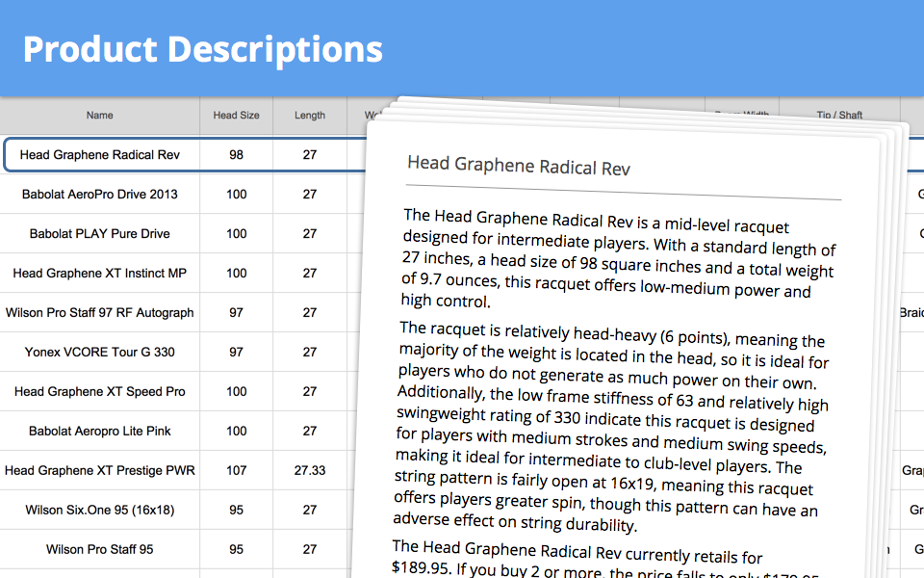Click length 27.33 in Prestige PWR row
The image size is (924, 578).
point(310,471)
